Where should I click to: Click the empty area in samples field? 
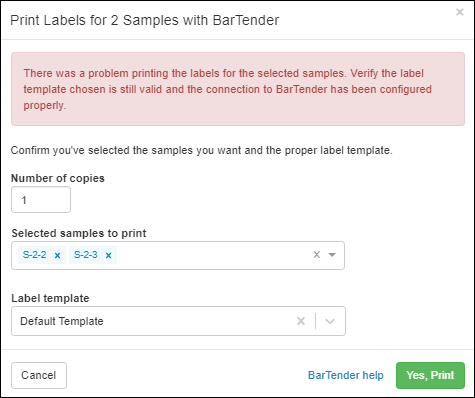[x=213, y=255]
